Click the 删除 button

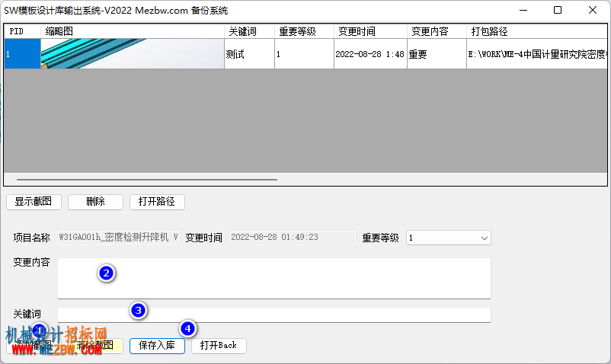coord(95,202)
